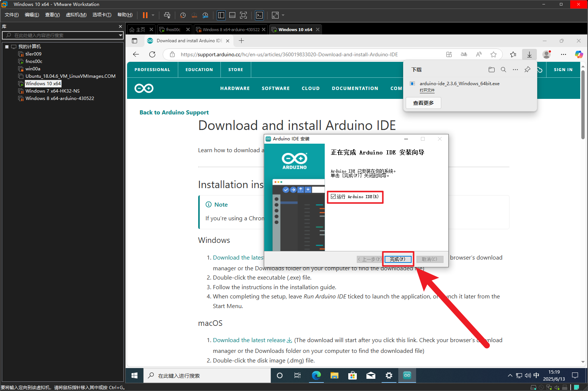Image resolution: width=588 pixels, height=391 pixels.
Task: Open Microsoft Edge from the Windows taskbar
Action: [x=316, y=375]
